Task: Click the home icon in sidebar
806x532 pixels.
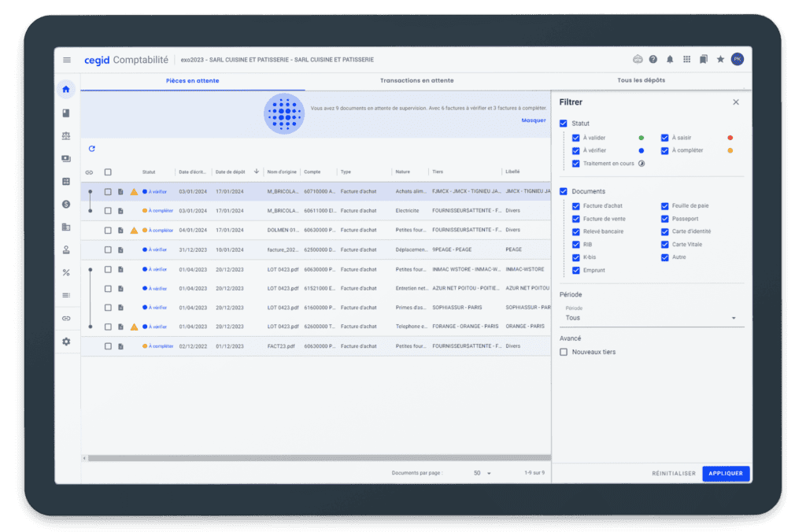Action: [x=66, y=89]
